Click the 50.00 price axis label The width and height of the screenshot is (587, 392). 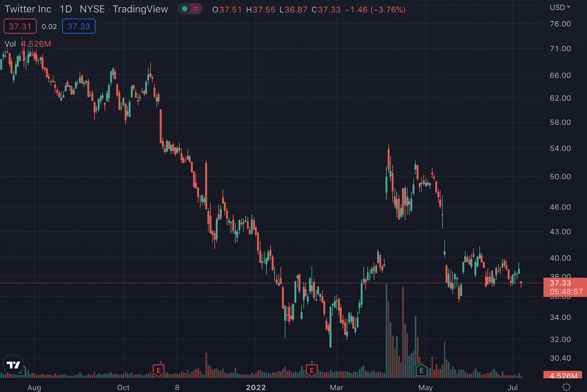tap(560, 177)
